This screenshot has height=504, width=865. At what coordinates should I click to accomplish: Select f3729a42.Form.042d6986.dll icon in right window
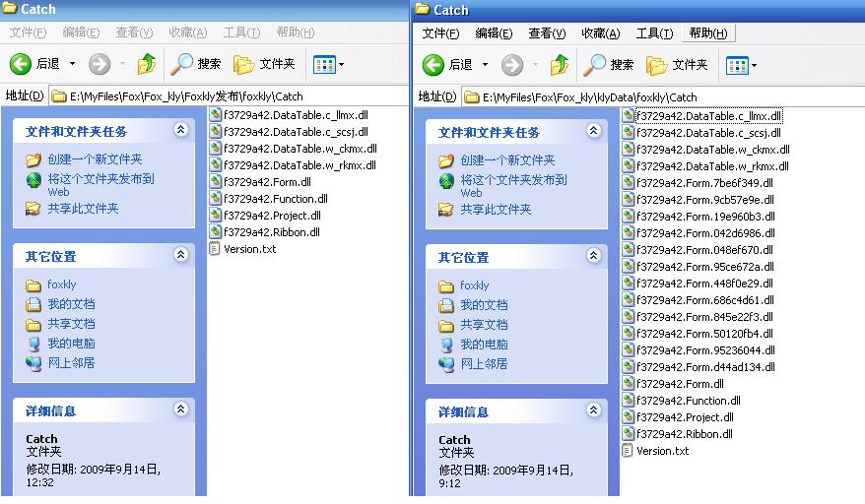point(628,233)
